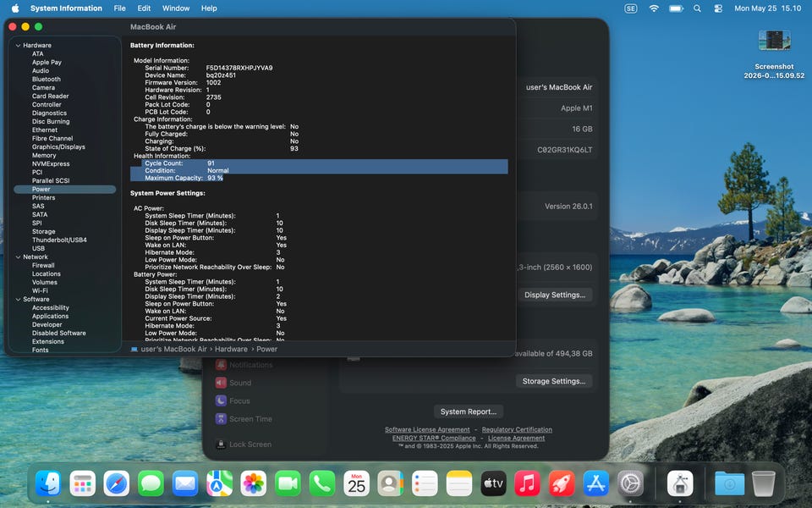Open the Help menu
Screen dimensions: 812x508
209,8
